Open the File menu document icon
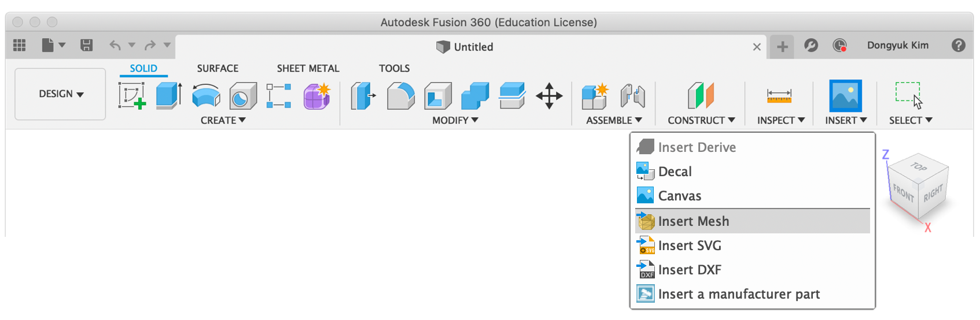The height and width of the screenshot is (320, 980). [x=48, y=45]
